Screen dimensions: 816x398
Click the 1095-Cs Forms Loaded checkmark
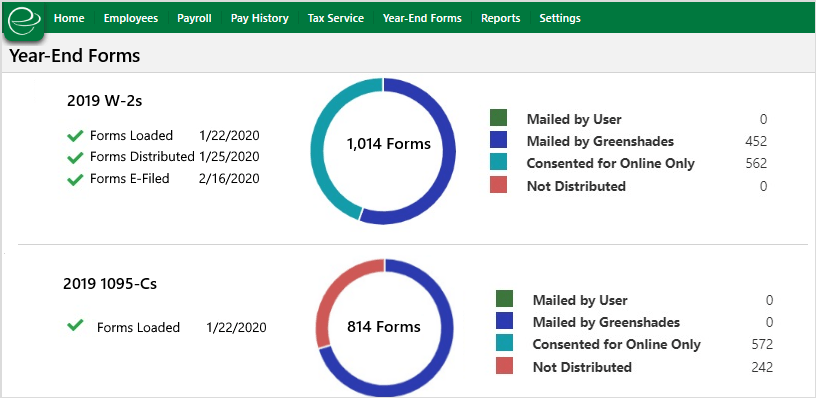pyautogui.click(x=75, y=326)
